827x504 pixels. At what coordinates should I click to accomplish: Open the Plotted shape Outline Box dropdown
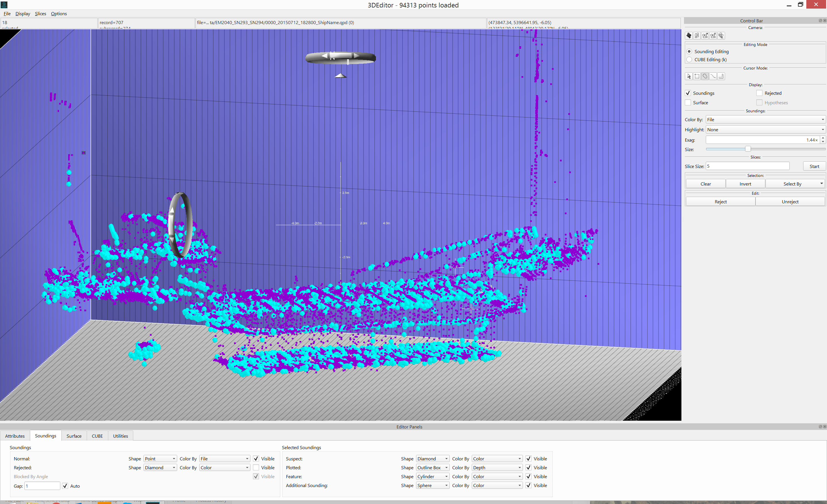[432, 468]
